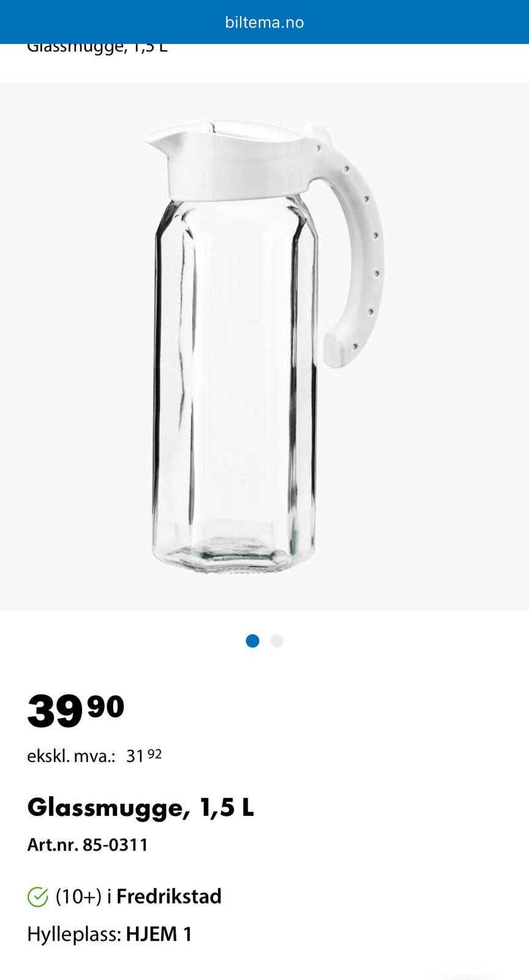Select the first blue carousel dot

252,641
